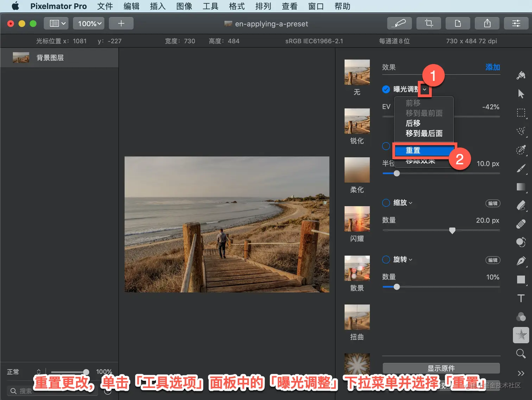The width and height of the screenshot is (532, 400).
Task: Click 编辑 button for 缩放 effect
Action: 493,204
